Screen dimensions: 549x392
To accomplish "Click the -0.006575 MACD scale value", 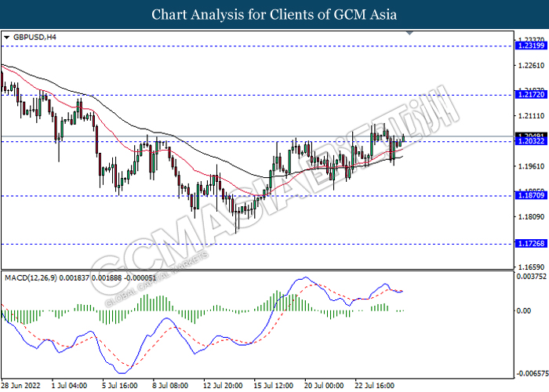I will tap(533, 374).
